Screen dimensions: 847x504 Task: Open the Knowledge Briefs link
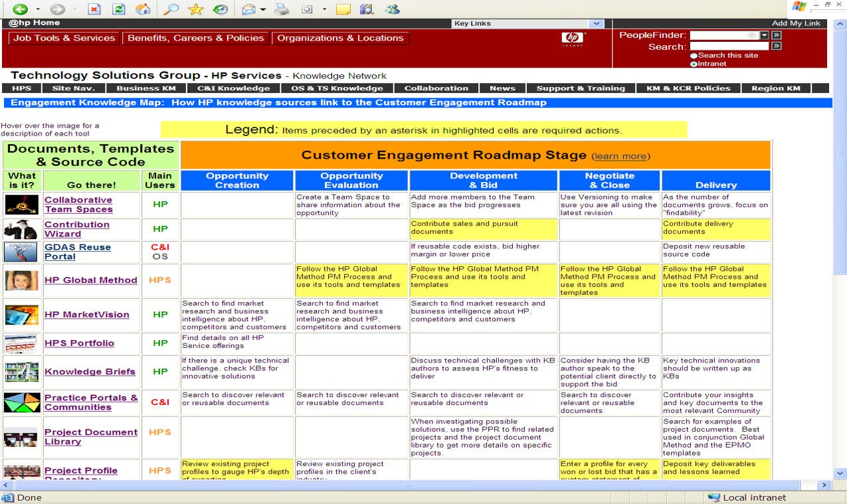[90, 372]
